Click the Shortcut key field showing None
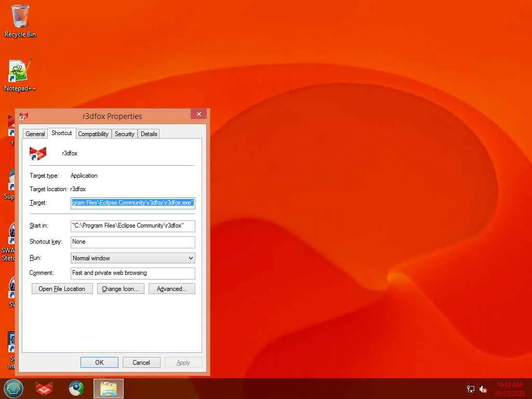Viewport: 532px width, 399px height. 133,242
